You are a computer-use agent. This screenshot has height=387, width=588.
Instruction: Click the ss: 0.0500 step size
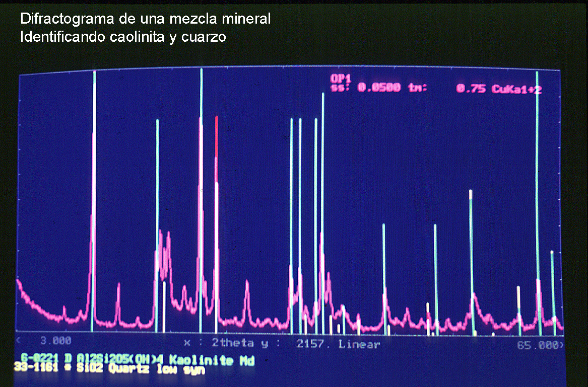pos(365,88)
